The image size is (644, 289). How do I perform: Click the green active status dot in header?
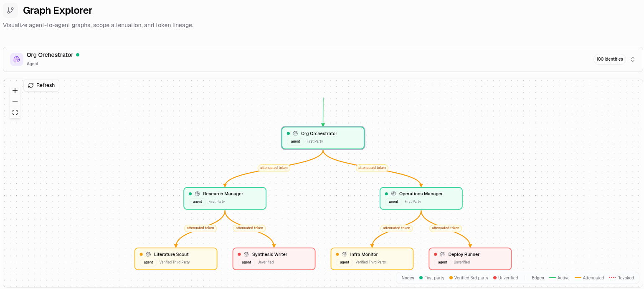click(78, 55)
